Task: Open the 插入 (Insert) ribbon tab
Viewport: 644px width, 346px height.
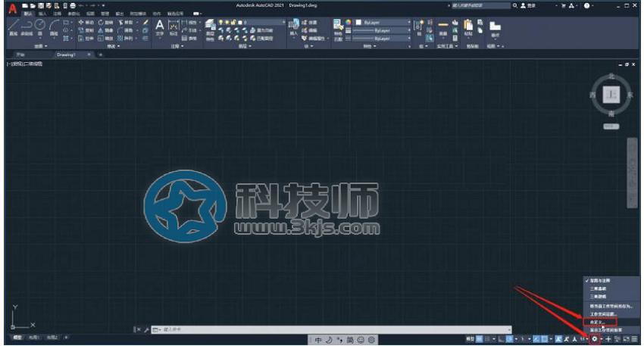Action: click(x=42, y=14)
